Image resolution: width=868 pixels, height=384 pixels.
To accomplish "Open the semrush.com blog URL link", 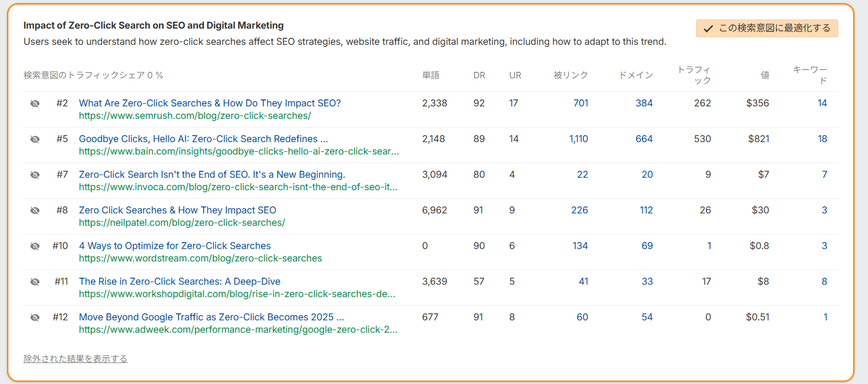I will tap(195, 116).
